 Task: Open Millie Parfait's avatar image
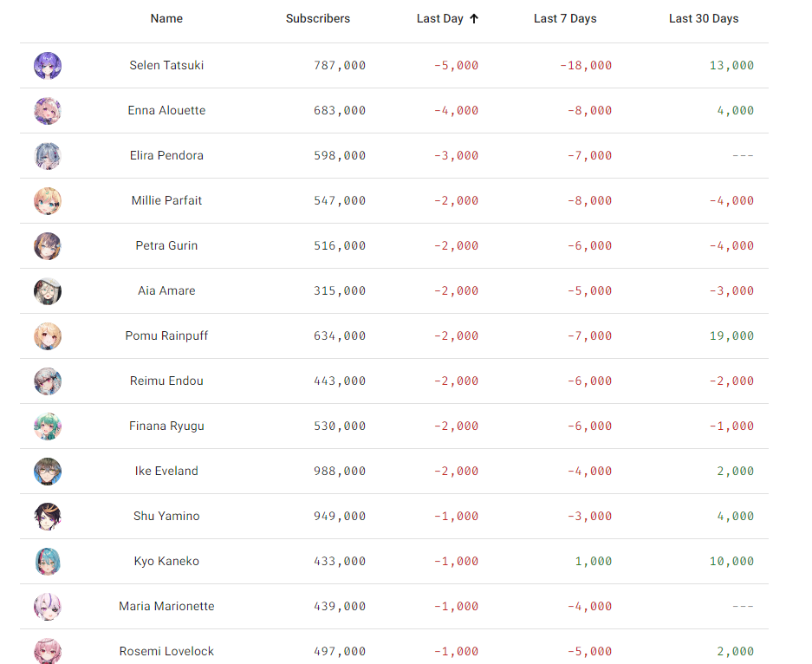coord(48,201)
